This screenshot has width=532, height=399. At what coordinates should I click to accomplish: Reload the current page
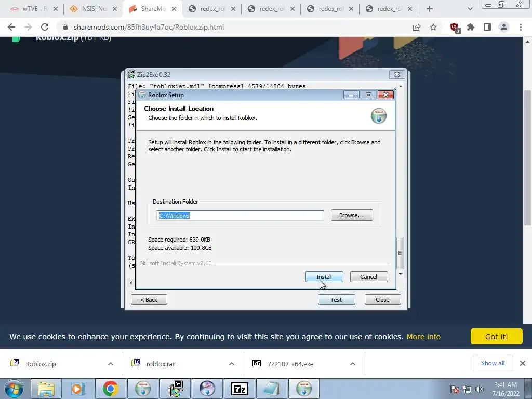point(45,27)
